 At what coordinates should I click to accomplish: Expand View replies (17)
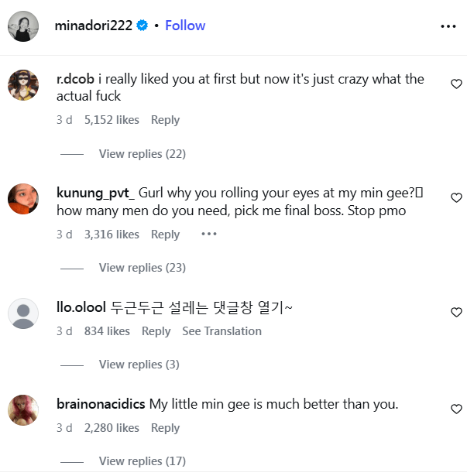tap(142, 461)
